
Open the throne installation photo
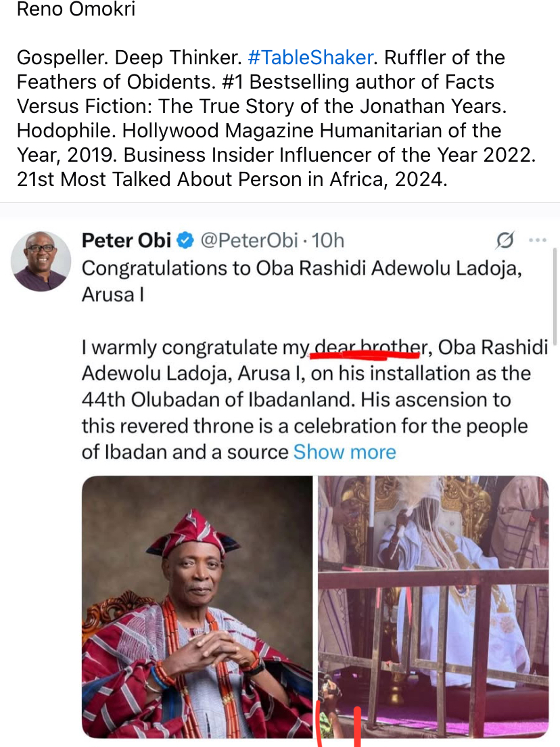pyautogui.click(x=434, y=606)
